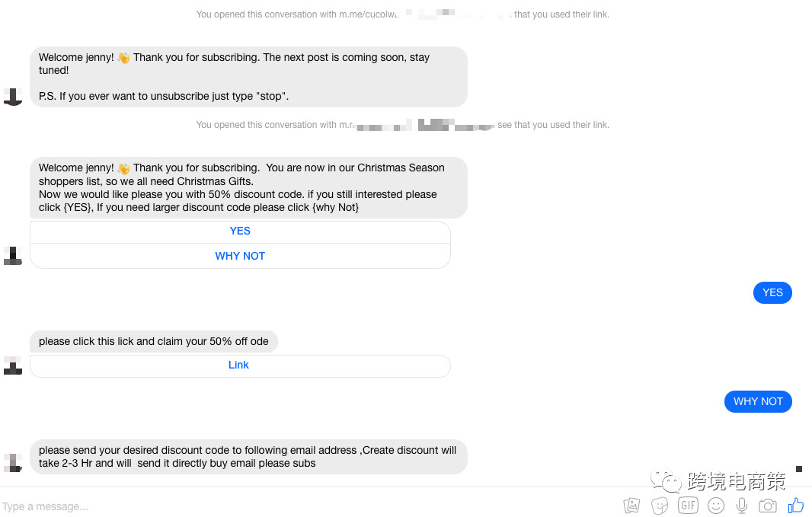Click the avatar beside the last email message

pyautogui.click(x=13, y=462)
